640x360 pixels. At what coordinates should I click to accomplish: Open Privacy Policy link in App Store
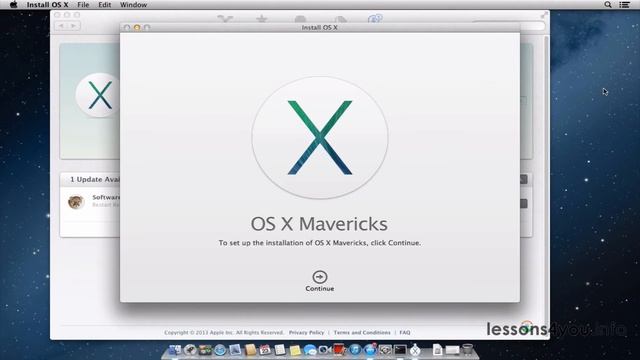tap(306, 332)
